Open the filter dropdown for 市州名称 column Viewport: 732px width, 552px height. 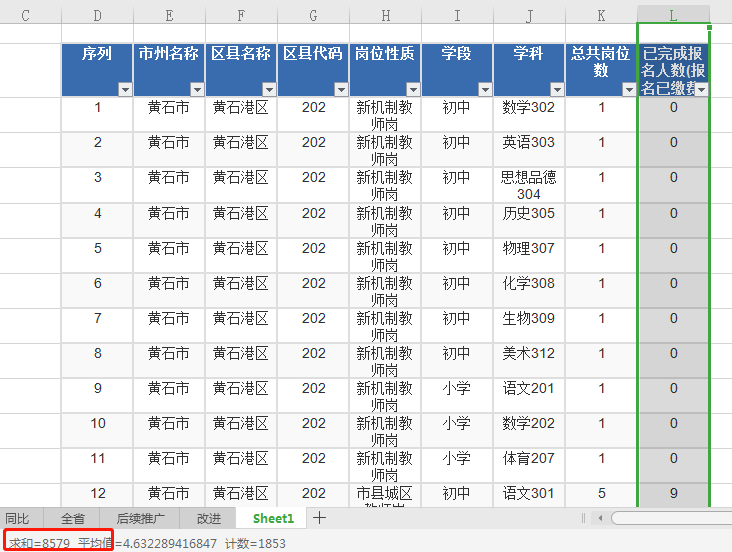click(197, 90)
